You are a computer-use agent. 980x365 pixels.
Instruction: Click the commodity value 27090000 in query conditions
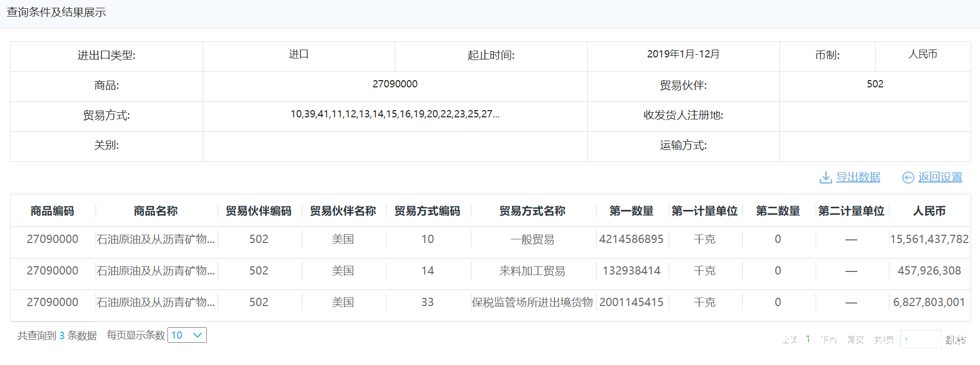click(x=395, y=84)
